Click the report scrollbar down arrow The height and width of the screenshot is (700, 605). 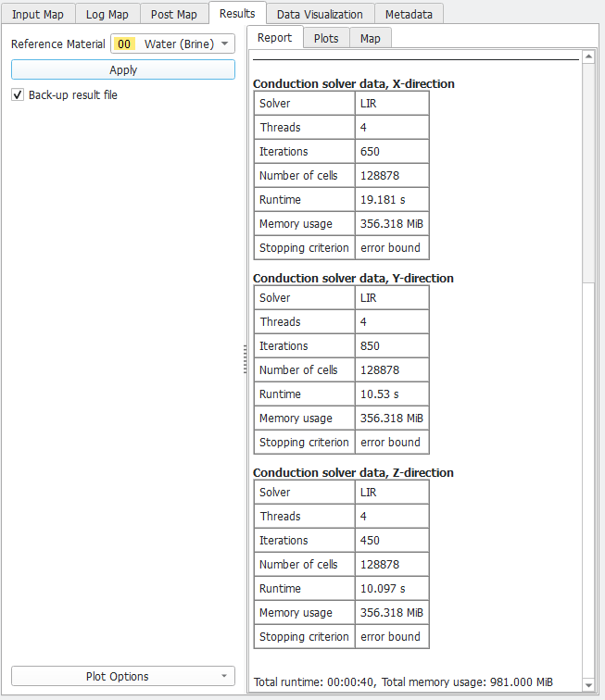(x=588, y=685)
